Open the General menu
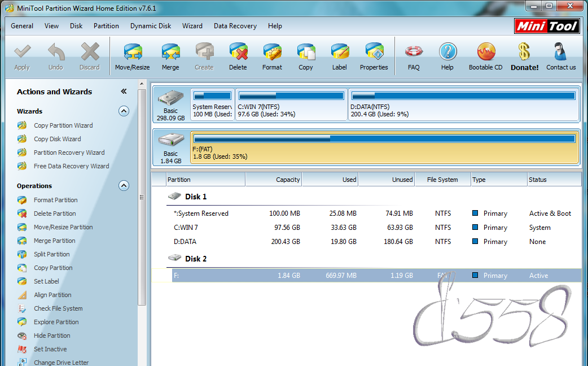 pyautogui.click(x=22, y=26)
